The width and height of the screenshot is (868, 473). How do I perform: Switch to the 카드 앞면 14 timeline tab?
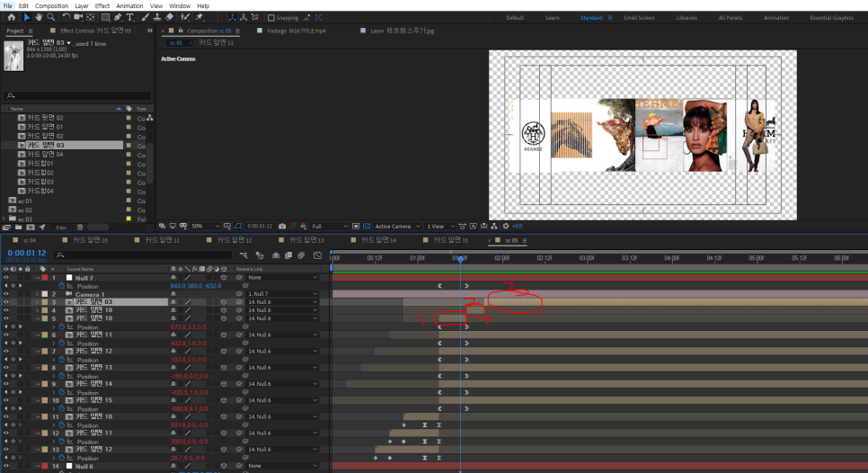(x=378, y=240)
